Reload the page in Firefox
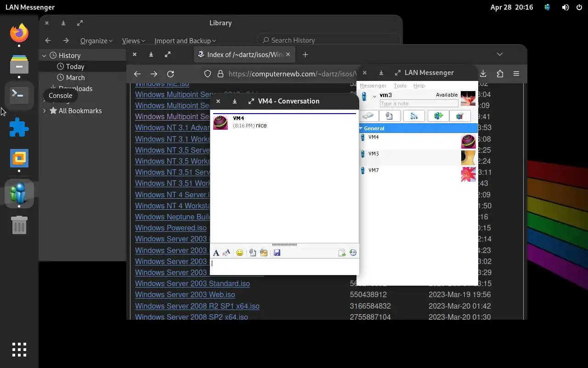Viewport: 588px width, 368px height. click(170, 74)
